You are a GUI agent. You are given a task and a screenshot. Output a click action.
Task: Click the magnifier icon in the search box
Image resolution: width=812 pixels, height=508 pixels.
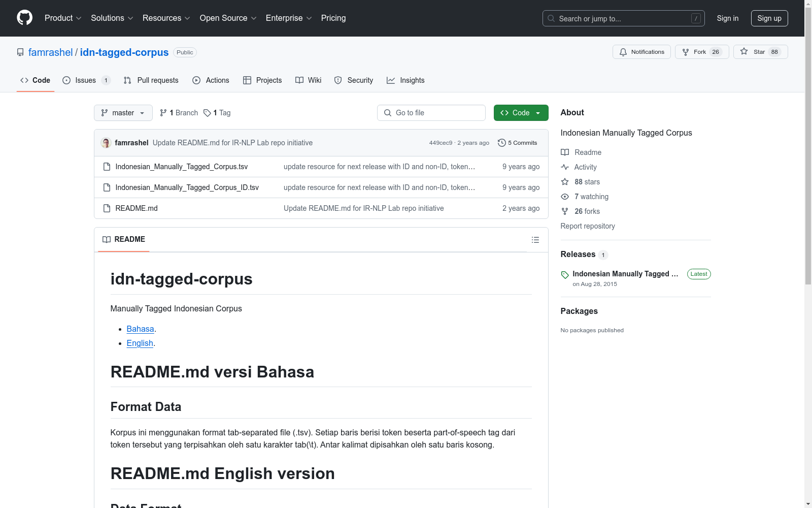[x=551, y=18]
